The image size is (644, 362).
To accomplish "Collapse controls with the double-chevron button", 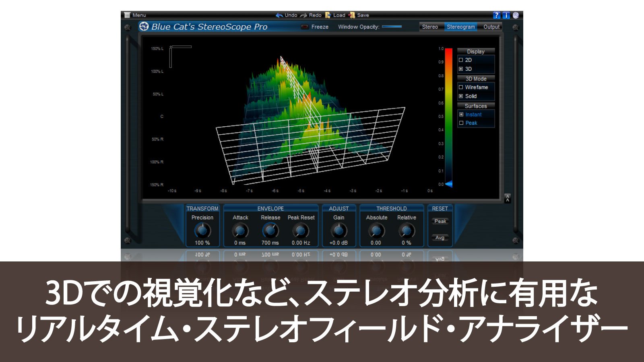I will click(508, 198).
